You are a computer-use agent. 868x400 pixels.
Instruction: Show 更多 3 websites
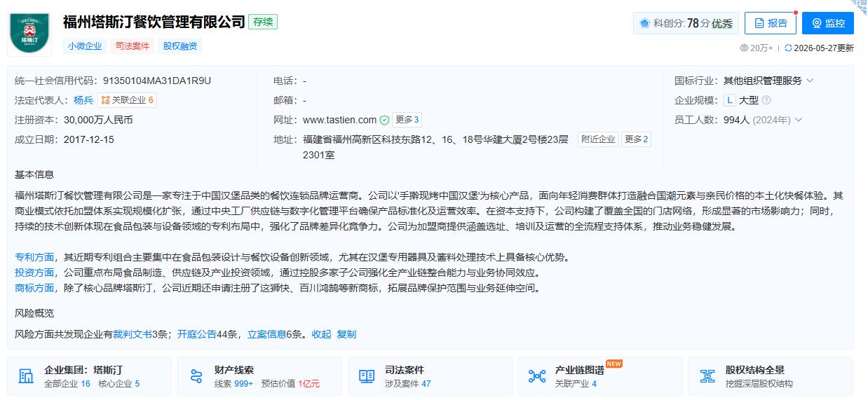tap(407, 120)
